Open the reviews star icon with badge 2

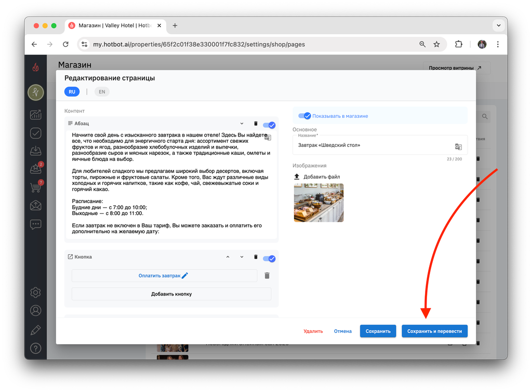click(36, 168)
